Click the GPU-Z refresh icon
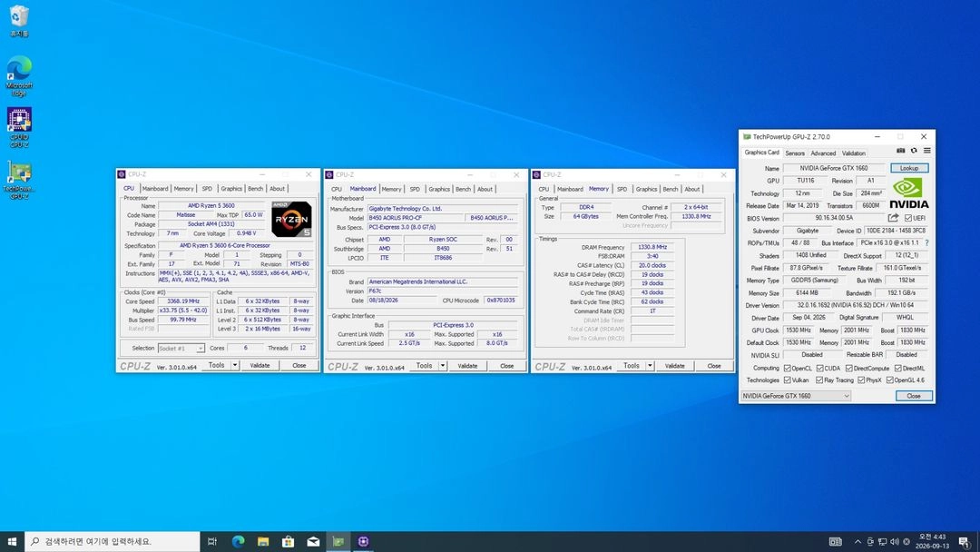The width and height of the screenshot is (980, 552). [914, 151]
